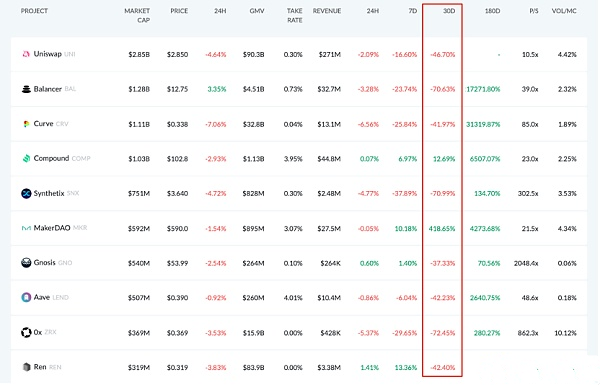Click the Uniswap project logo icon
This screenshot has width=600, height=385.
click(x=26, y=54)
